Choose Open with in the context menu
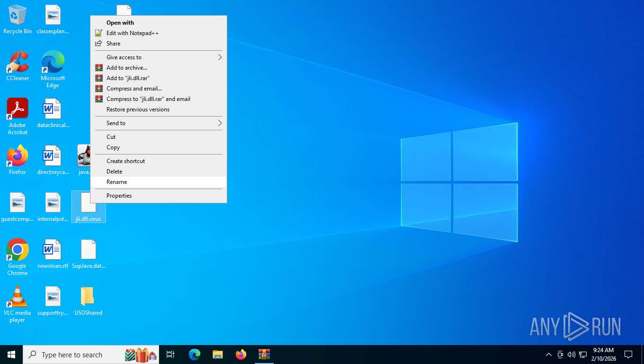The height and width of the screenshot is (364, 644). [159, 23]
